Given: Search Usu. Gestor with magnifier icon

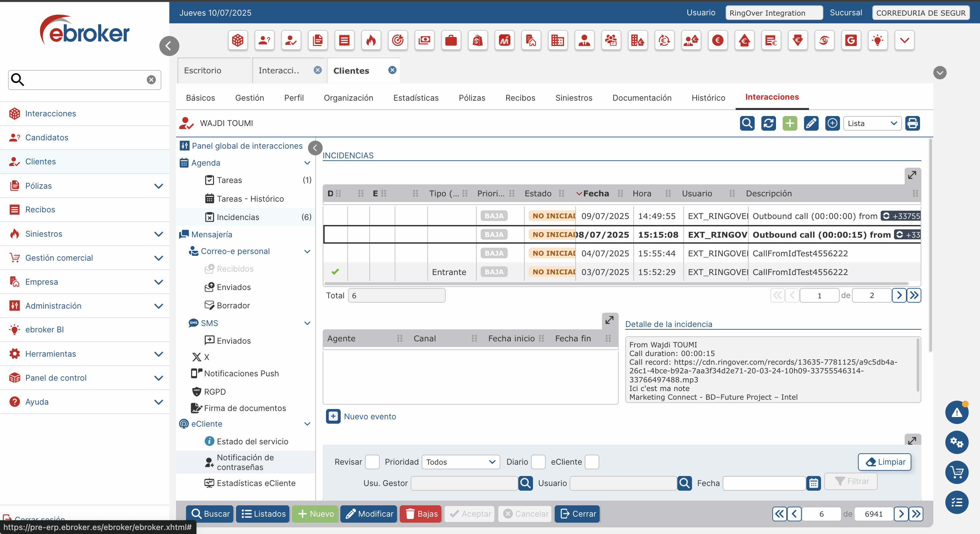Looking at the screenshot, I should click(525, 483).
